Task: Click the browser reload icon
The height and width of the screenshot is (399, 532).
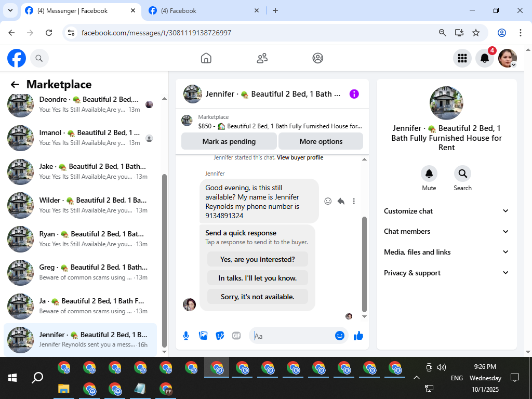Action: 49,33
